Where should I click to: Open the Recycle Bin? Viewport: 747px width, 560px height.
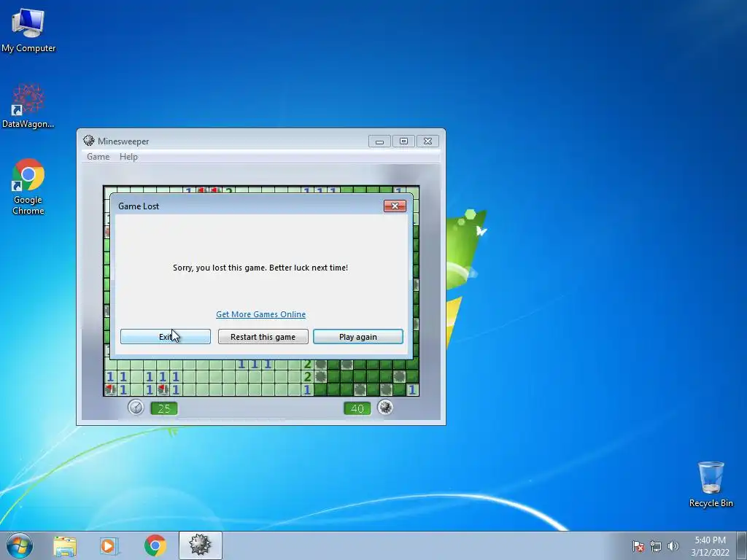(711, 484)
